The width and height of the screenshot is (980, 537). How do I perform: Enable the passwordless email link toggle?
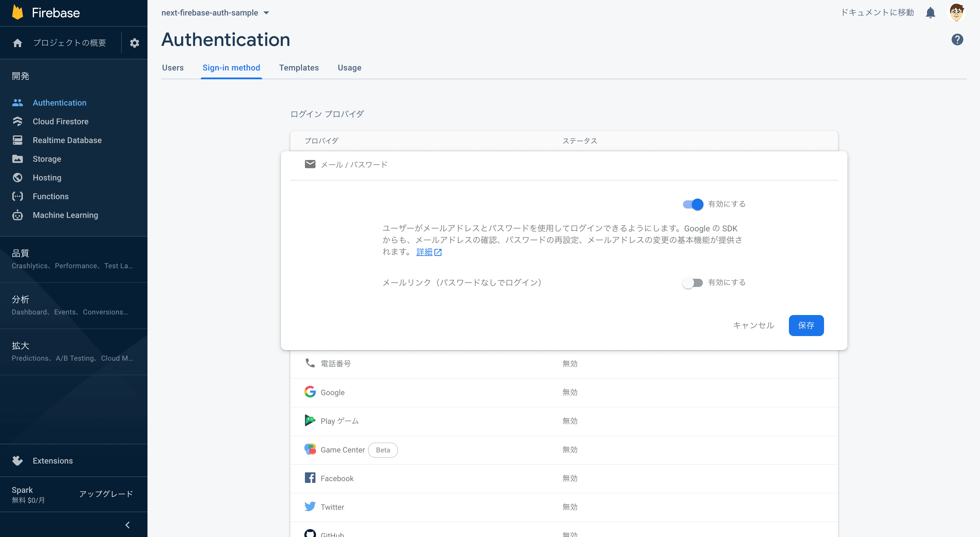tap(693, 283)
